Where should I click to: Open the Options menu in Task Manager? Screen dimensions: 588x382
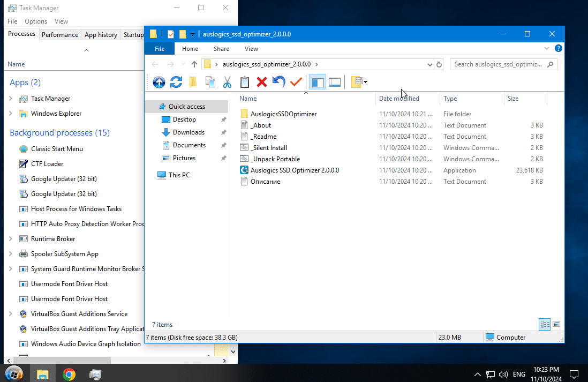pyautogui.click(x=36, y=21)
